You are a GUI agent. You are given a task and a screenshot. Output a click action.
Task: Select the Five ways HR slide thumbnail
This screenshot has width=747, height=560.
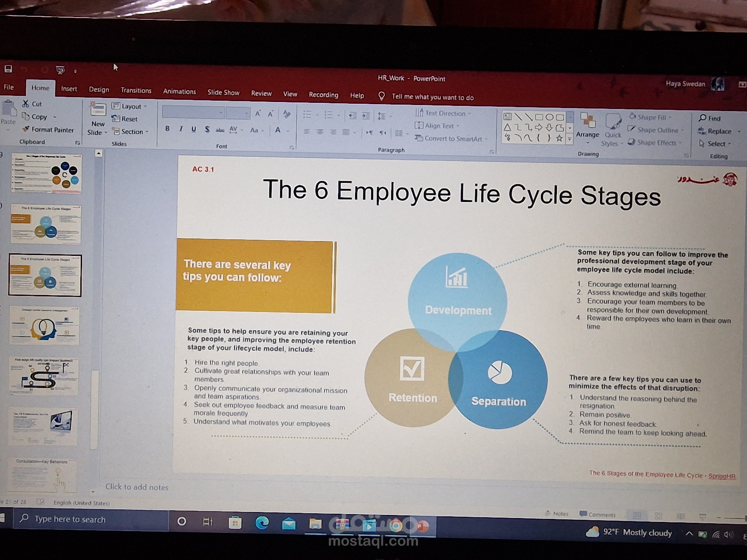tap(44, 376)
